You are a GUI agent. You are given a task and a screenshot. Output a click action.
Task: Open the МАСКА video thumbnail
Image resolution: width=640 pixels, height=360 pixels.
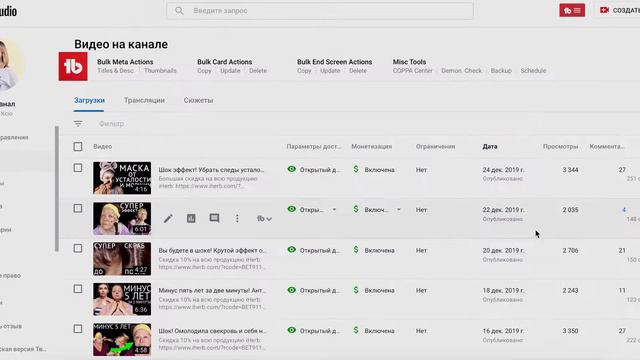[x=122, y=178]
